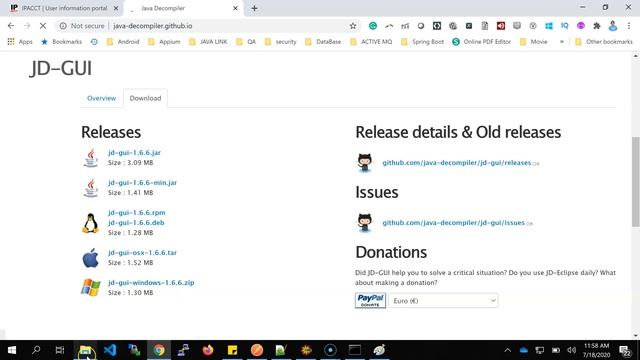Switch to Chrome on the taskbar

159,350
